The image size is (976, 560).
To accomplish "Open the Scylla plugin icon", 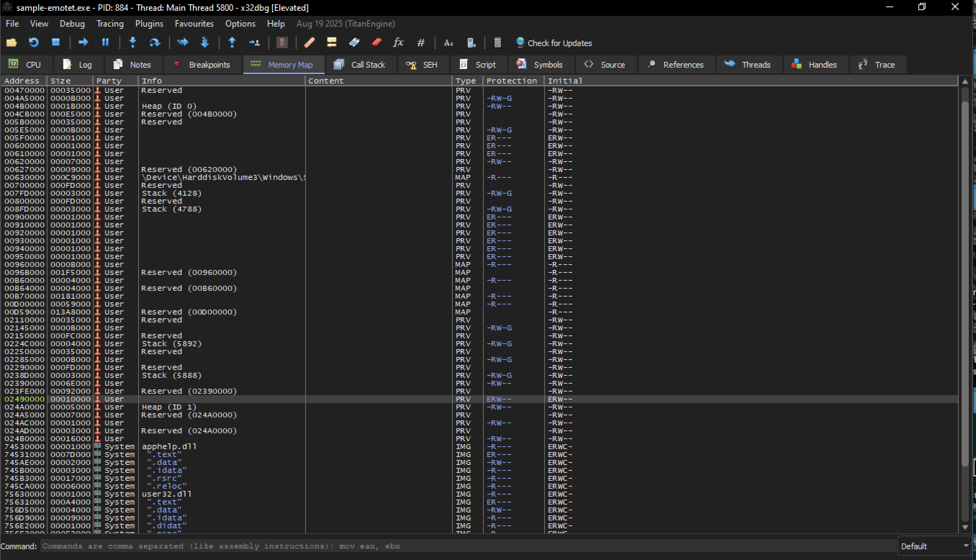I will coord(282,42).
